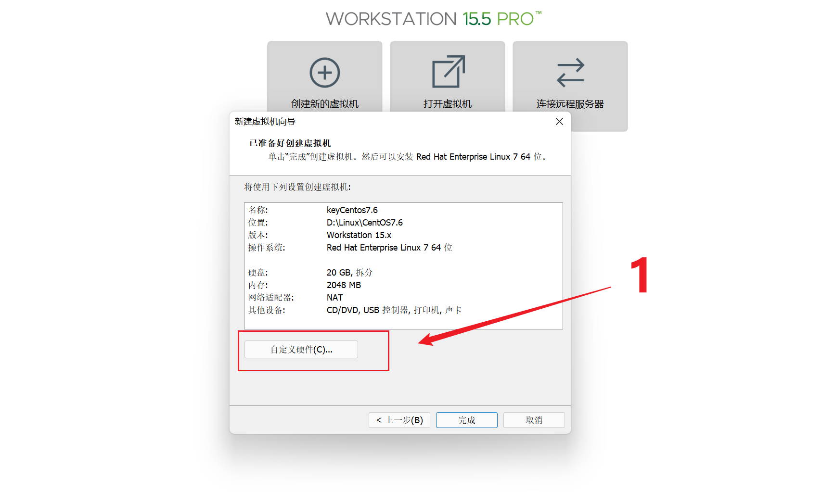Click the disk value 20 GB, 拆分
The width and height of the screenshot is (822, 504).
point(350,273)
